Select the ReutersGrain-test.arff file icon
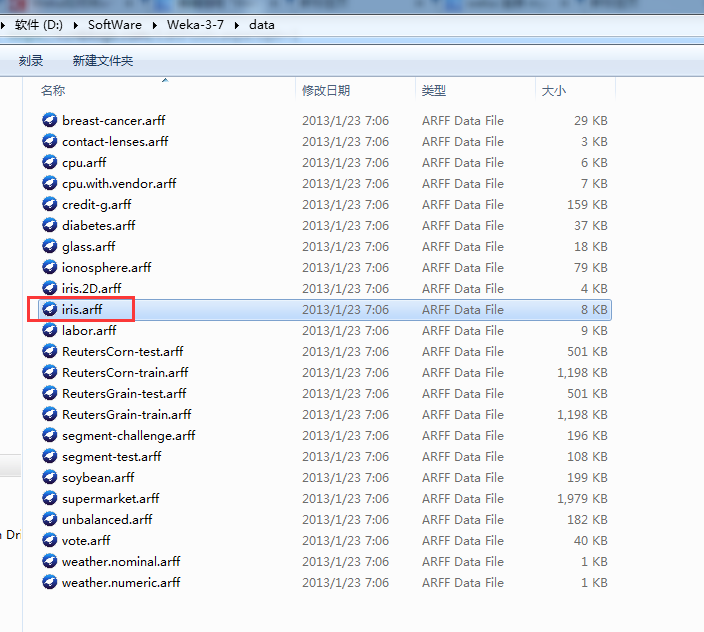This screenshot has width=704, height=632. pos(49,393)
